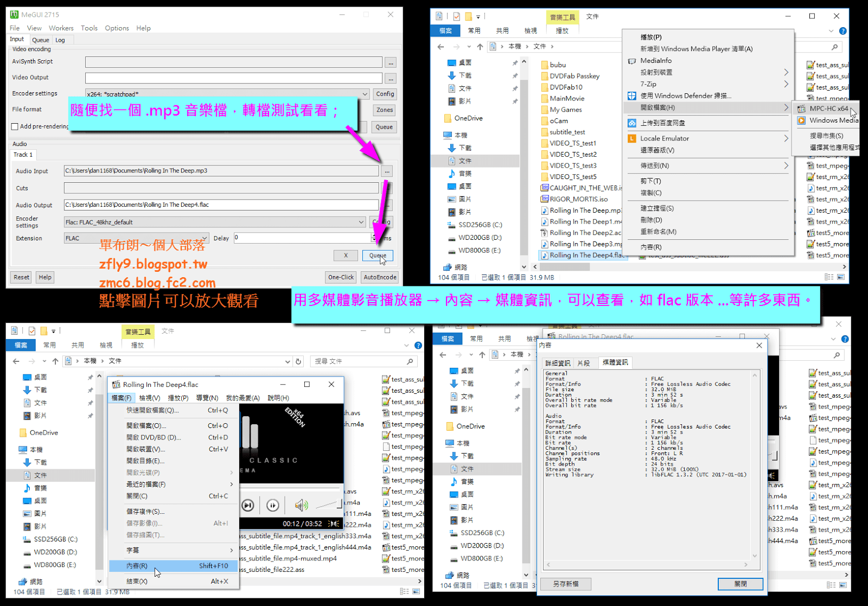Click the One-Click button
Screen dimensions: 868x606
(341, 277)
